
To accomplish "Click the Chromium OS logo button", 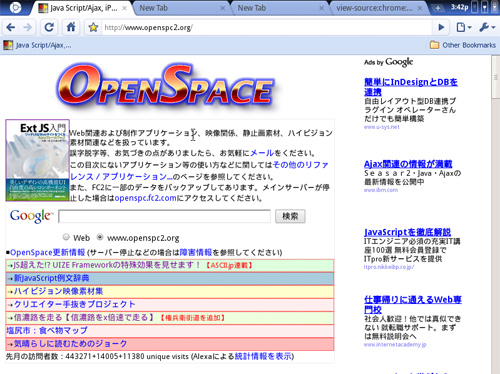I will coord(15,7).
